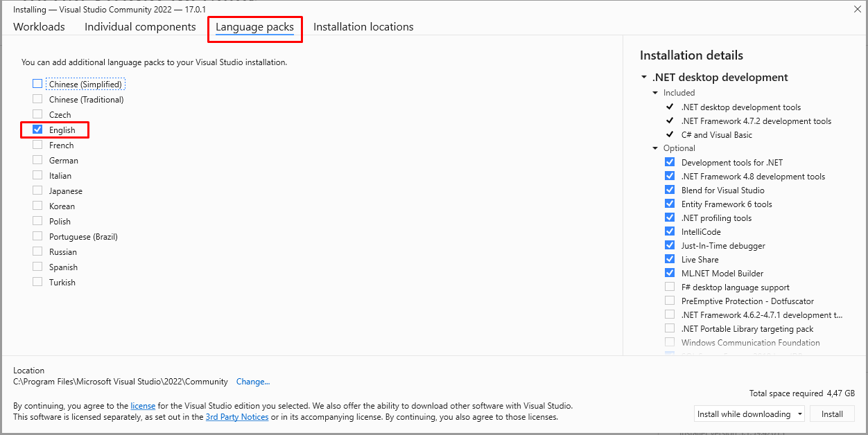Image resolution: width=868 pixels, height=435 pixels.
Task: Enable Windows Communication Foundation component
Action: [670, 342]
